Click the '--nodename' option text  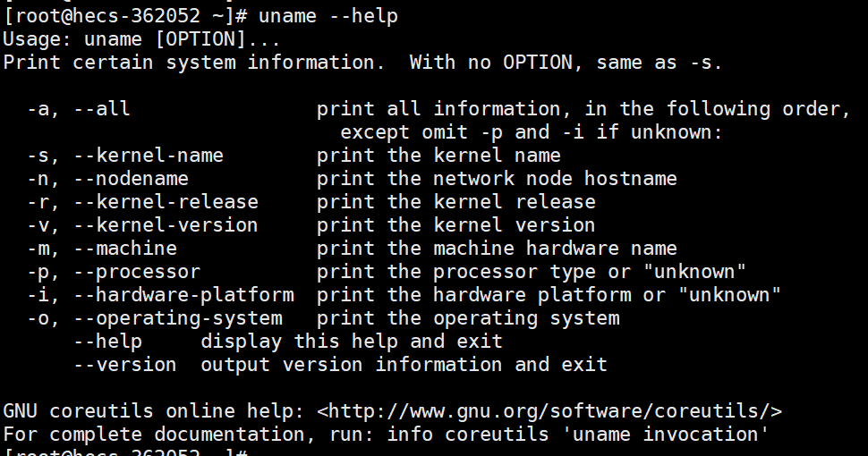pos(131,179)
